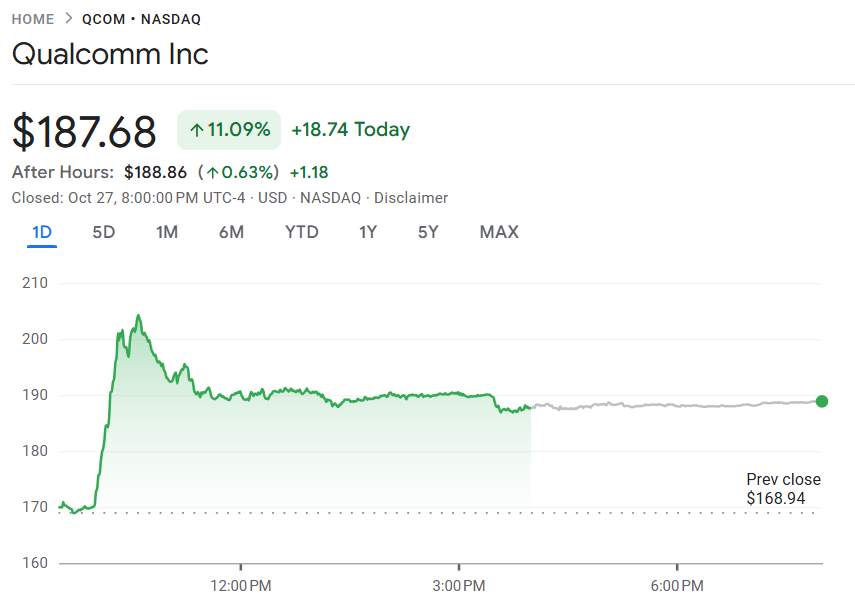The width and height of the screenshot is (855, 613).
Task: Click the breadcrumb chevron after HOME
Action: (x=68, y=19)
